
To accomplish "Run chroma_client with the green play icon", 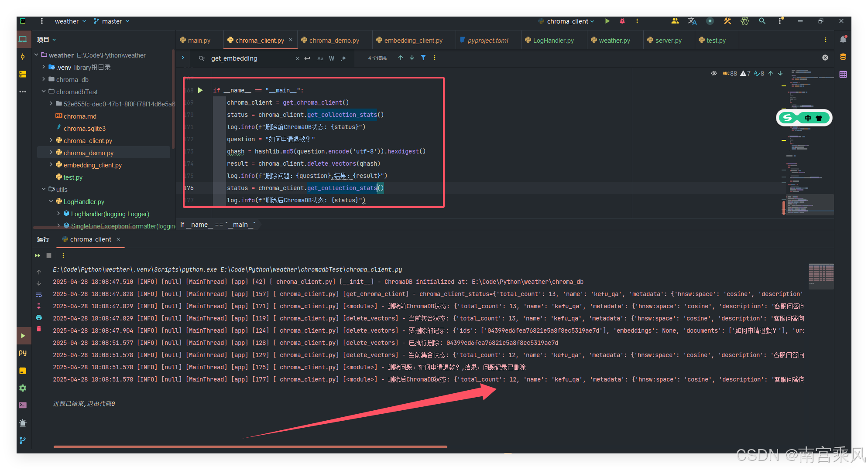I will pyautogui.click(x=607, y=21).
